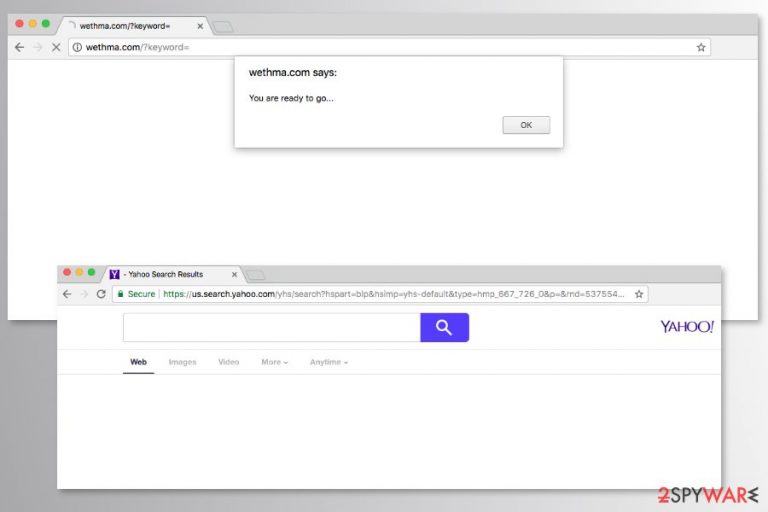Click the forward arrow in the wethma.com window

coord(38,47)
